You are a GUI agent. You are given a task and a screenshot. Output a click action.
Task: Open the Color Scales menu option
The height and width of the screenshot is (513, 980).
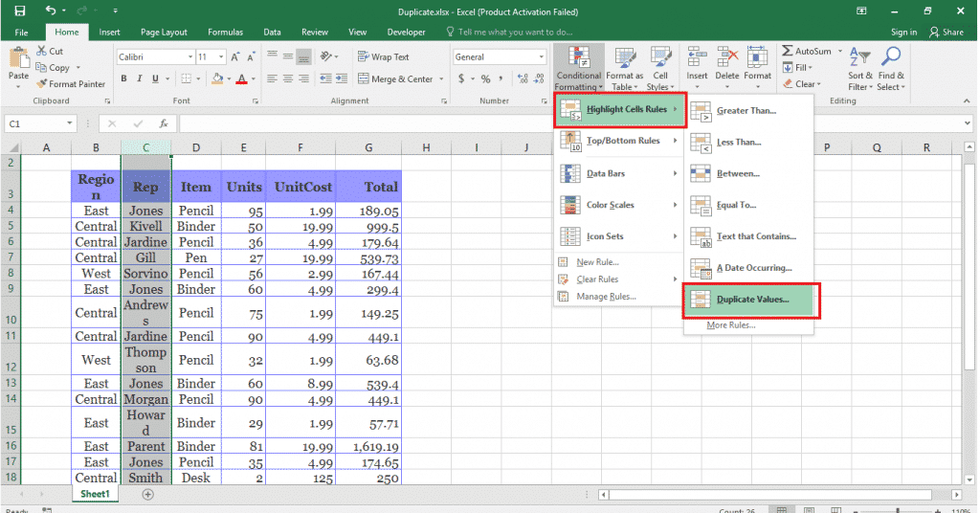610,205
